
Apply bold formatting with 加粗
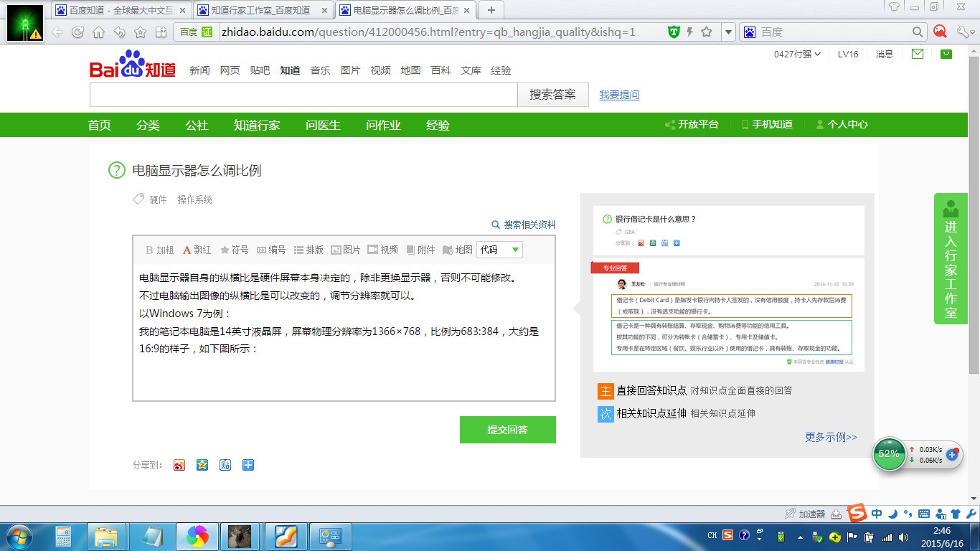coord(158,249)
